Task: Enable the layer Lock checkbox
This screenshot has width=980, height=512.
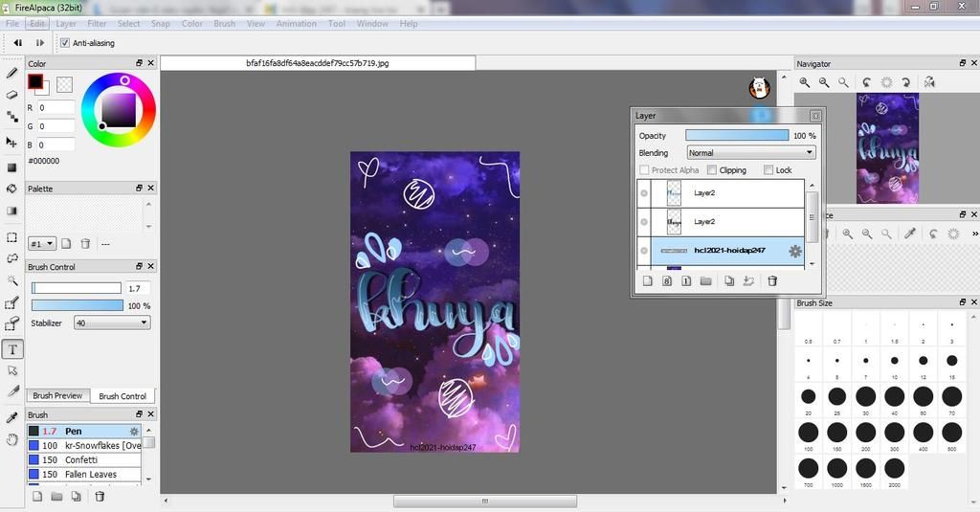Action: click(x=768, y=170)
